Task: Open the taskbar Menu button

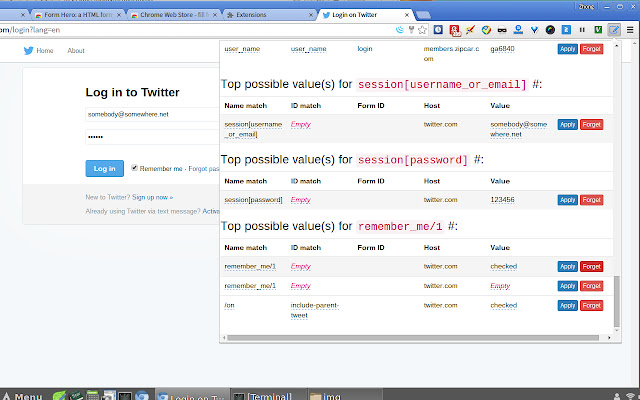Action: [x=22, y=396]
